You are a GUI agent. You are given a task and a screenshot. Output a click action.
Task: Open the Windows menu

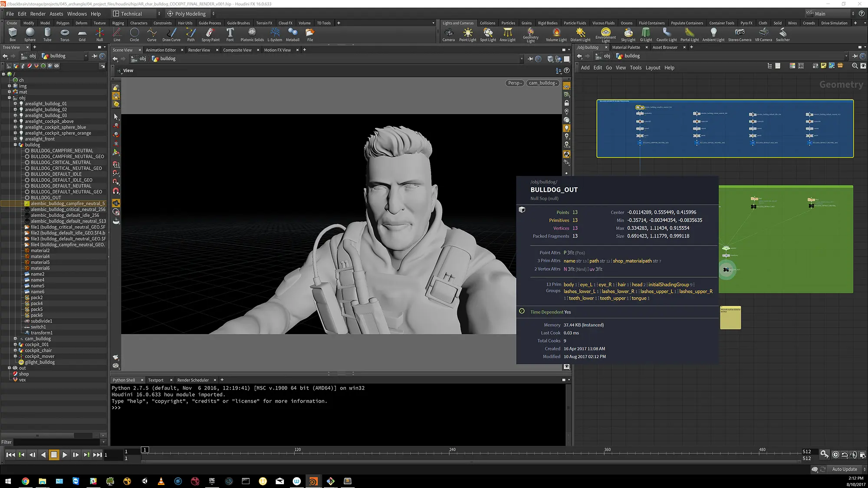point(77,14)
